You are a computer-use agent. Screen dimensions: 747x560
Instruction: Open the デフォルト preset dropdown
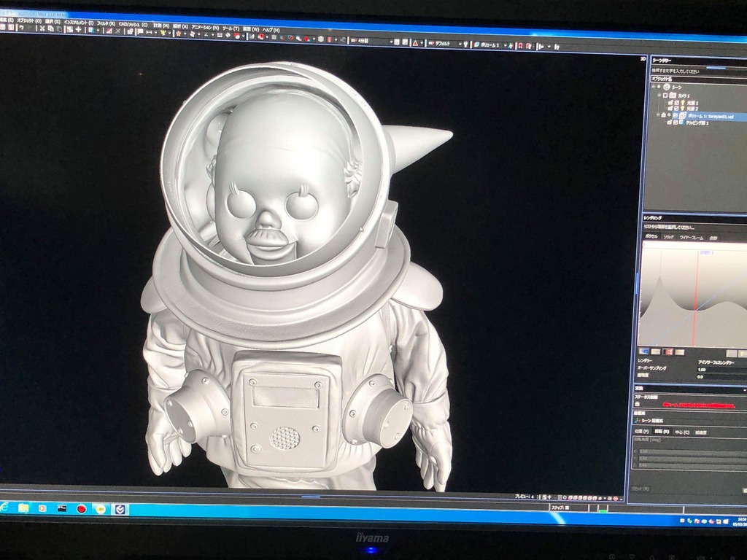460,44
